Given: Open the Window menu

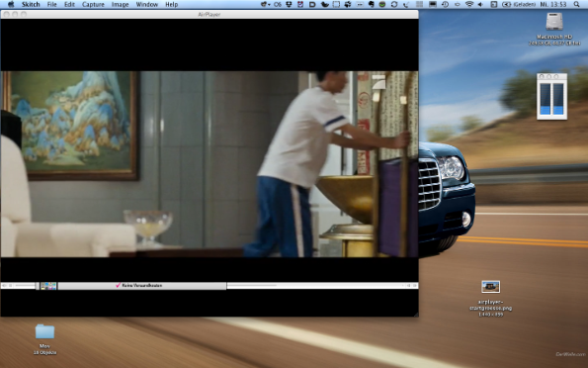Looking at the screenshot, I should tap(146, 5).
